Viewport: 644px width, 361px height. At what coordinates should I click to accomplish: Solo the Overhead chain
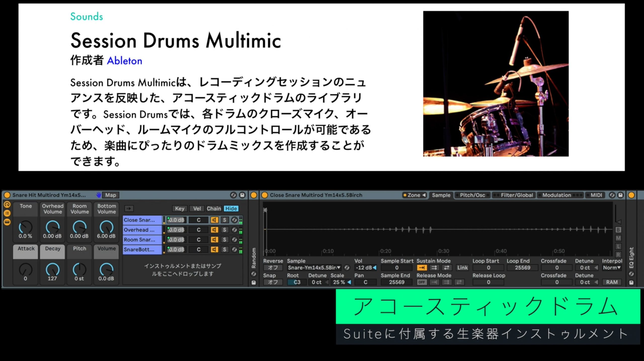(224, 230)
